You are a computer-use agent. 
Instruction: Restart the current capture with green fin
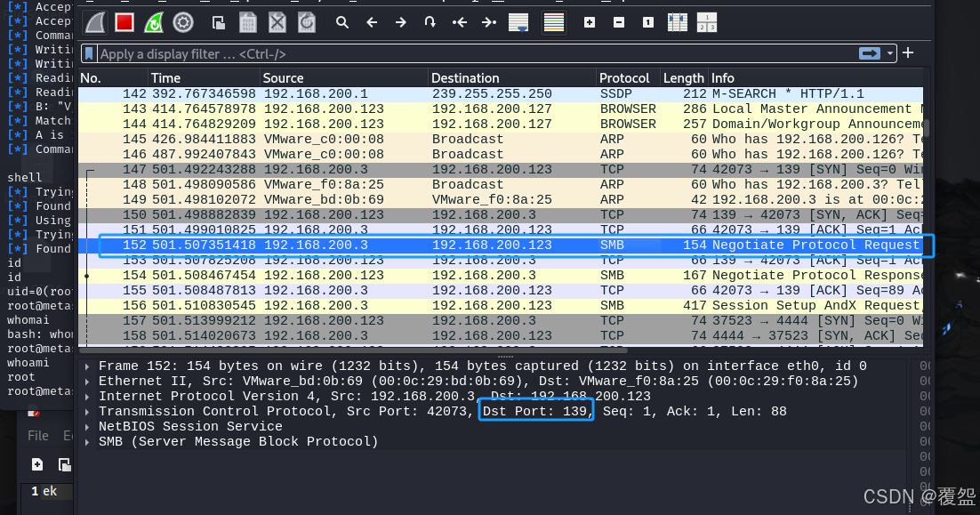(x=154, y=23)
